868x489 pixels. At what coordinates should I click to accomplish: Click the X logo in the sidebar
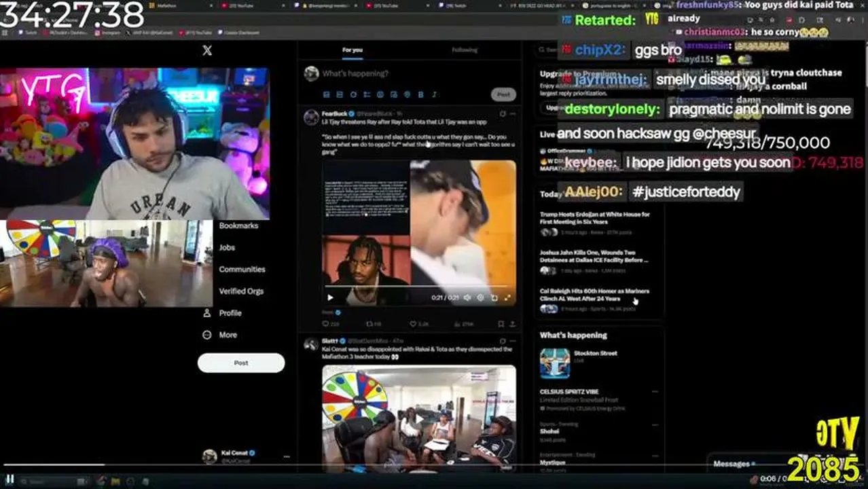(207, 50)
